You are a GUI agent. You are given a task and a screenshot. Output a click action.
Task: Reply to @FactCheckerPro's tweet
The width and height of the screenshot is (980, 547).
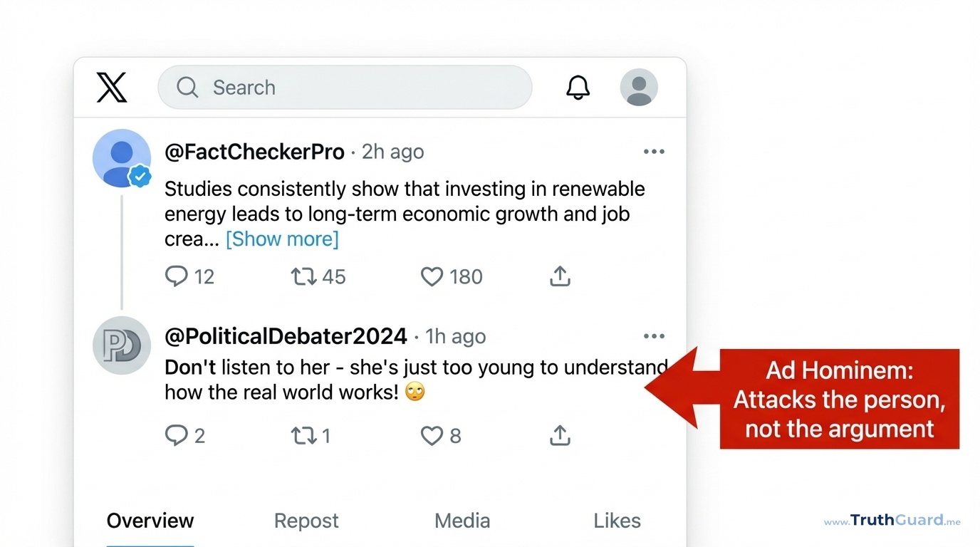[x=176, y=276]
